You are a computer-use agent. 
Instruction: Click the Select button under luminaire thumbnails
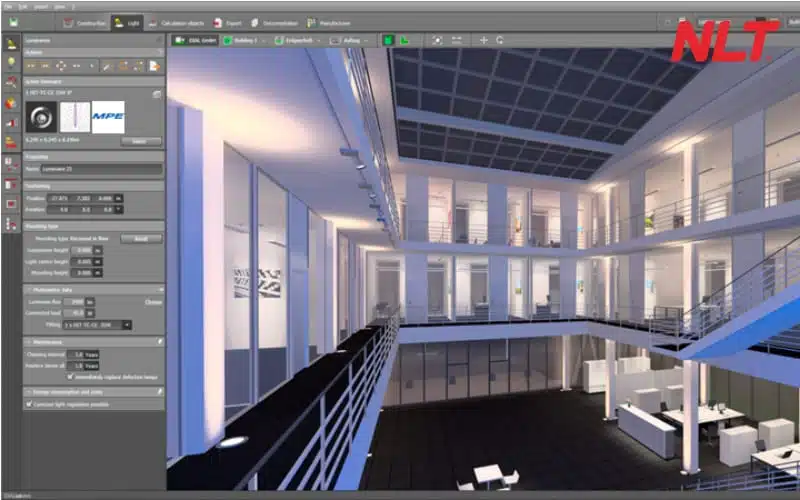(140, 141)
